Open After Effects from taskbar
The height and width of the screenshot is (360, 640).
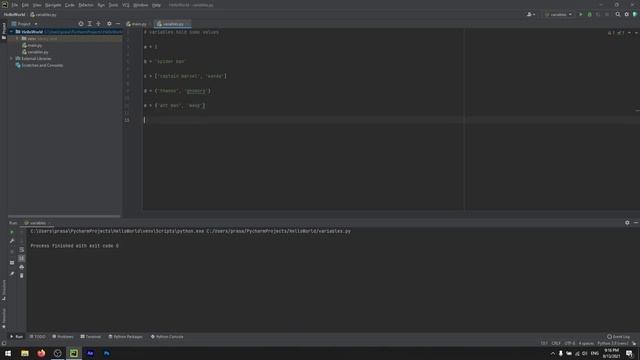click(x=90, y=353)
